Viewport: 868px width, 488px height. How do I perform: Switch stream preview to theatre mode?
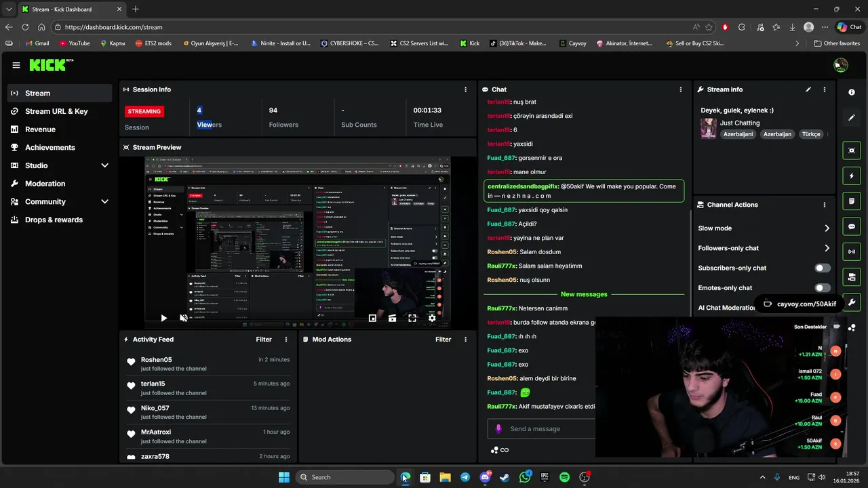tap(392, 318)
